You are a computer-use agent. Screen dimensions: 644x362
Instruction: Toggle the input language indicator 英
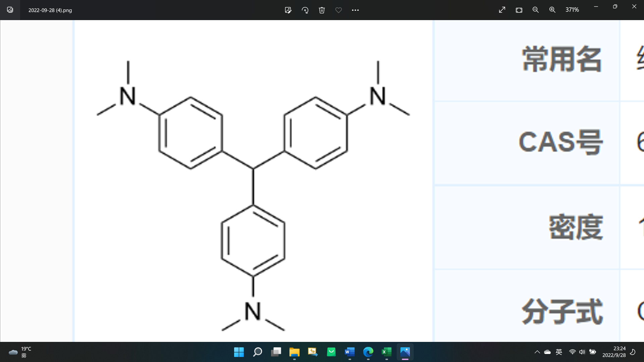(x=559, y=352)
